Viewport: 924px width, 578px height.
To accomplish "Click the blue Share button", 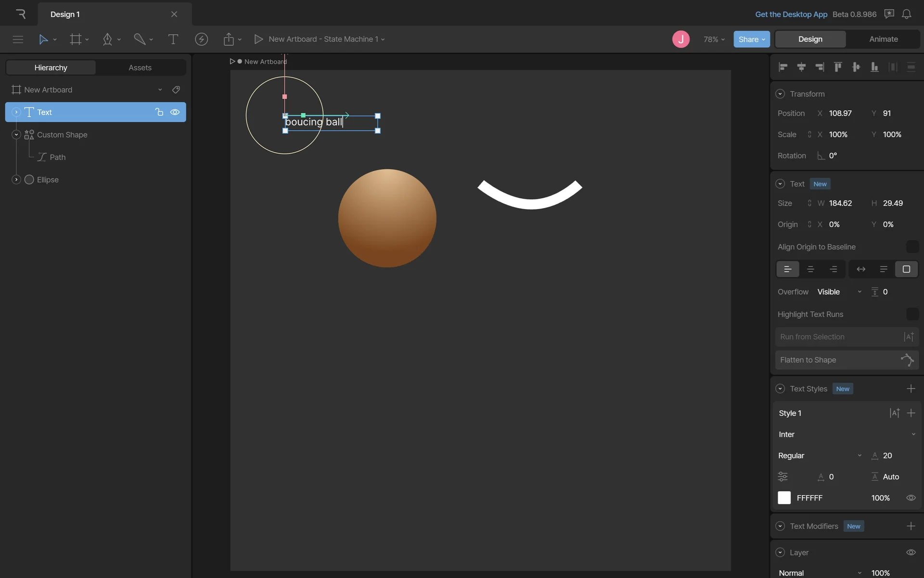I will pos(751,39).
